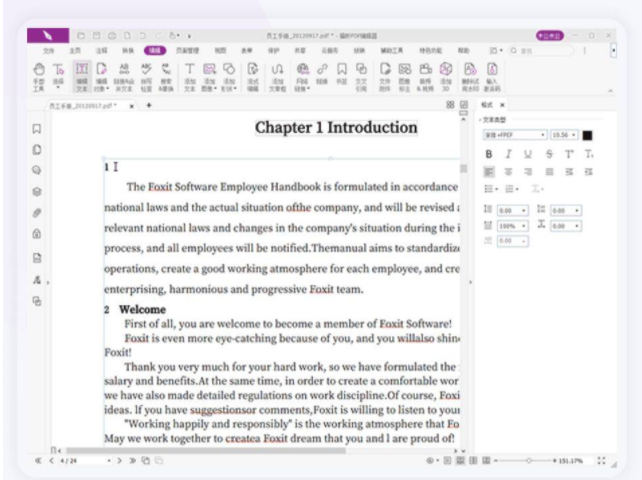This screenshot has height=480, width=642.
Task: Expand the left navigation panel arrow
Action: (48, 282)
